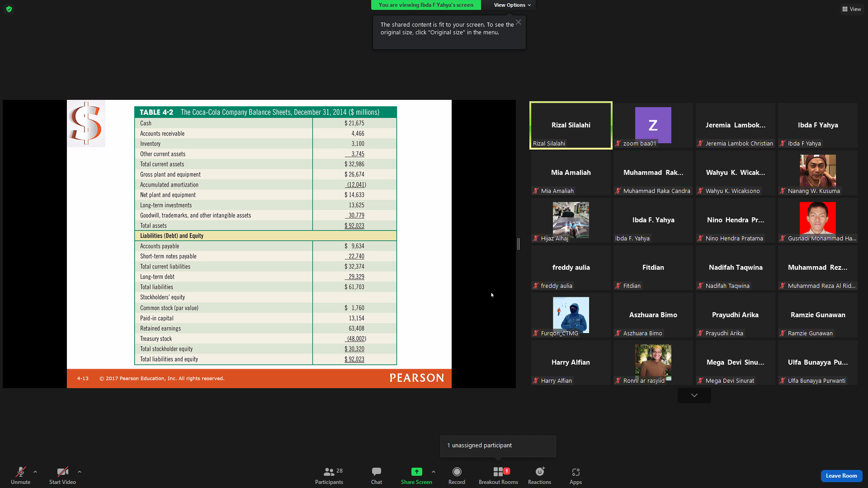Click the Cash value $ 21,675
Screen dimensions: 868x488
pos(354,123)
